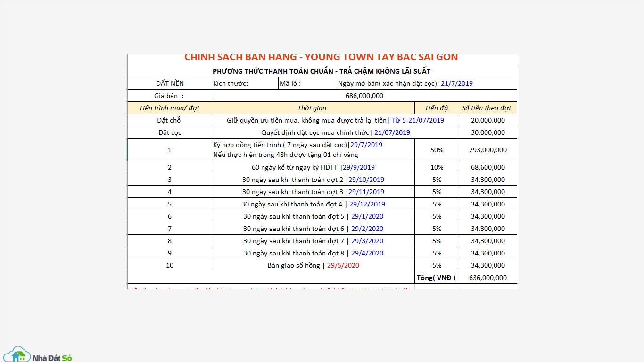Click the 'Ký hợp đồng tiến trình' cell

tap(314, 150)
